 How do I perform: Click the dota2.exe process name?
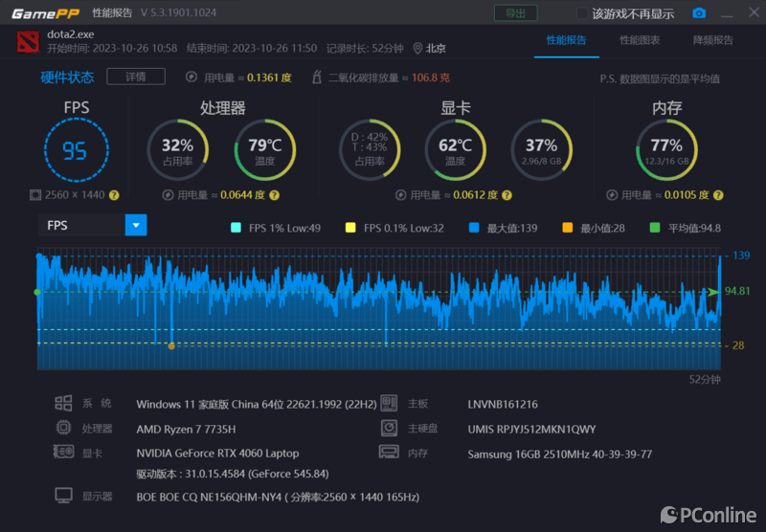click(x=71, y=34)
